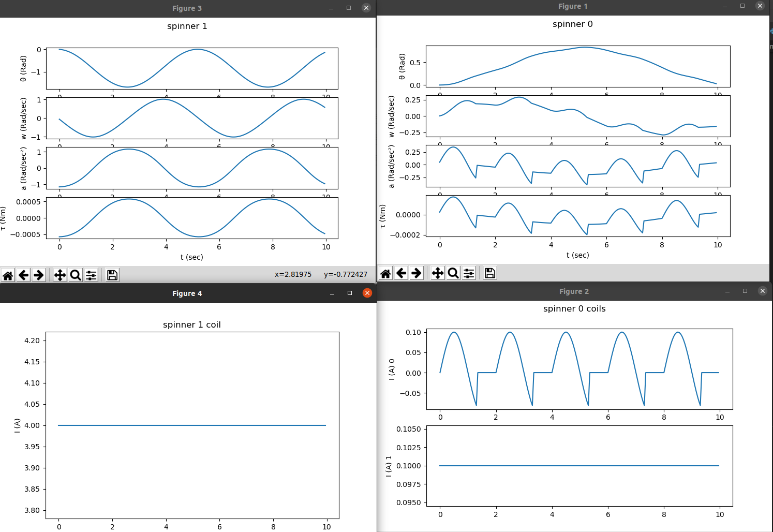Maximize the Figure 4 window
Screen dimensions: 773x532
350,293
